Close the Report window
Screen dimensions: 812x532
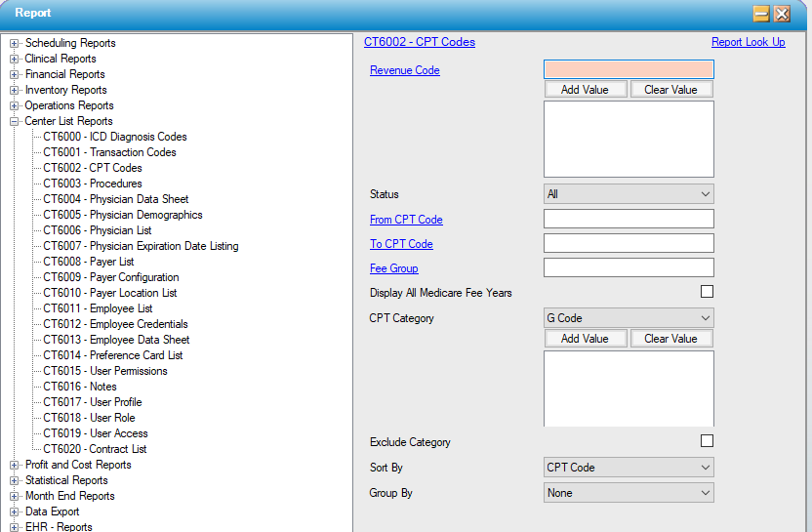(x=782, y=14)
